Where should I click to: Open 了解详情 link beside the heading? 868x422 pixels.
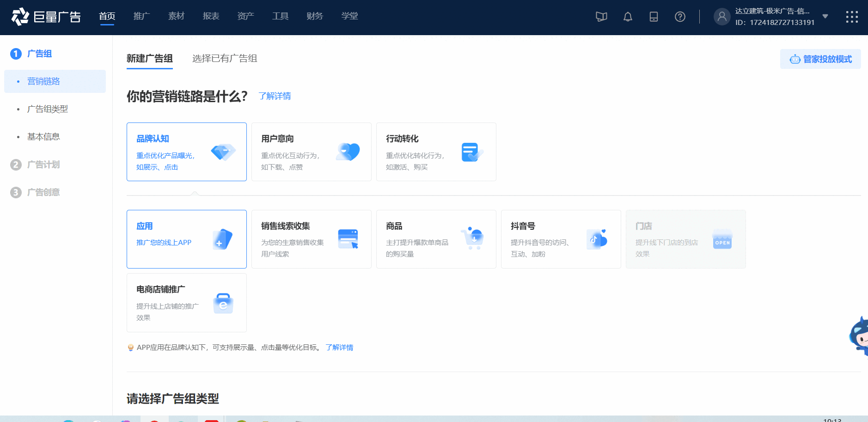click(275, 96)
